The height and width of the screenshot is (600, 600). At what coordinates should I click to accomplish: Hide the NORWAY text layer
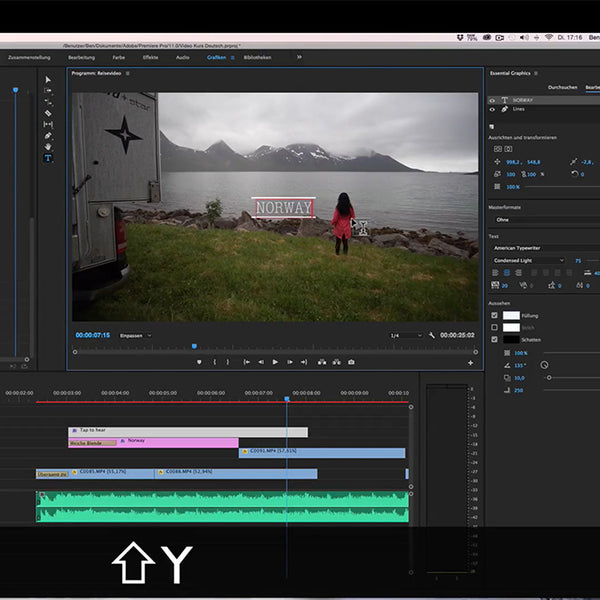(493, 101)
